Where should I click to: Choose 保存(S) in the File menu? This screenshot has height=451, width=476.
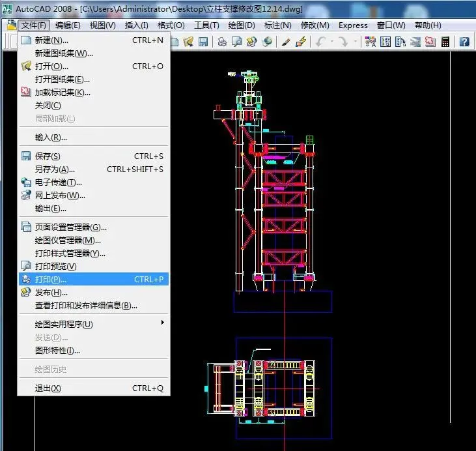coord(94,156)
